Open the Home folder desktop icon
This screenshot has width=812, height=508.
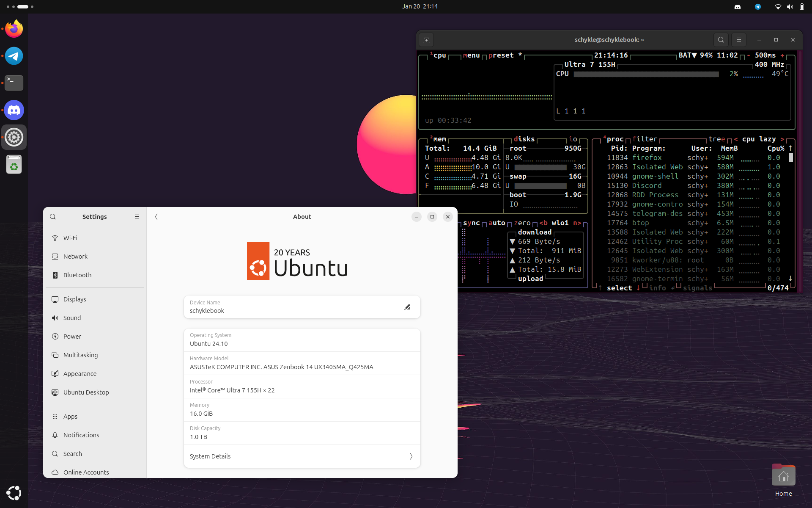783,481
